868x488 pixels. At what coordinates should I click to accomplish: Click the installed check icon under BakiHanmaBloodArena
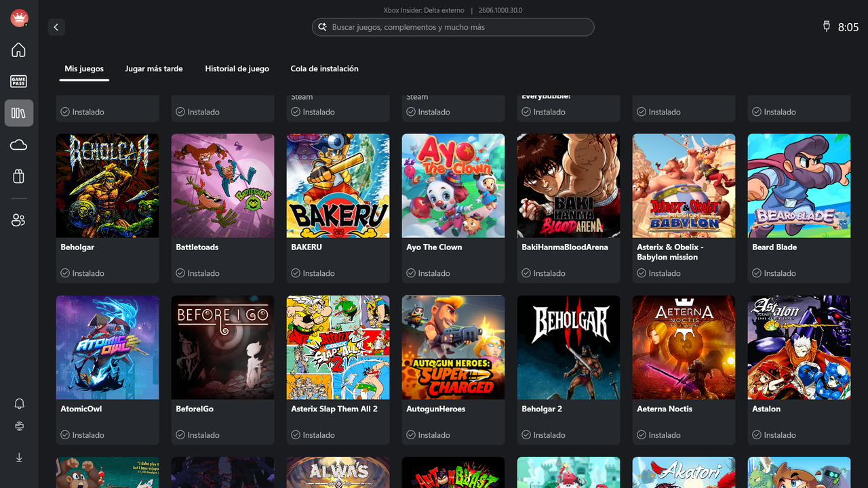tap(526, 273)
